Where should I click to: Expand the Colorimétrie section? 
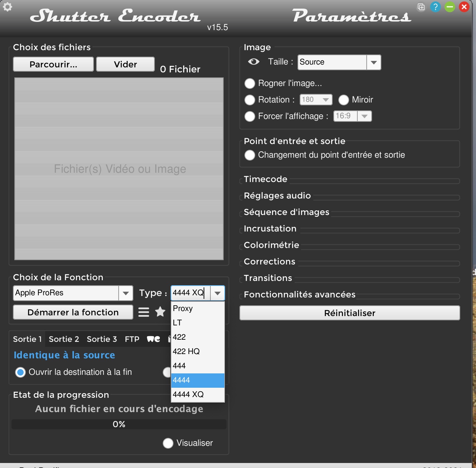coord(271,245)
